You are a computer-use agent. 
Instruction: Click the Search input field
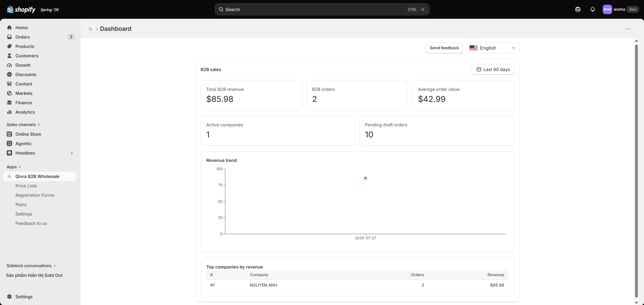coord(322,9)
